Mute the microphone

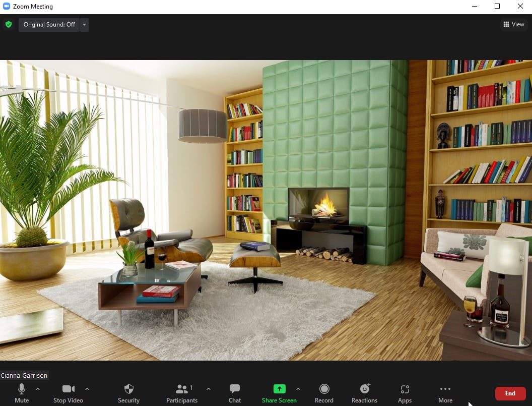22,393
